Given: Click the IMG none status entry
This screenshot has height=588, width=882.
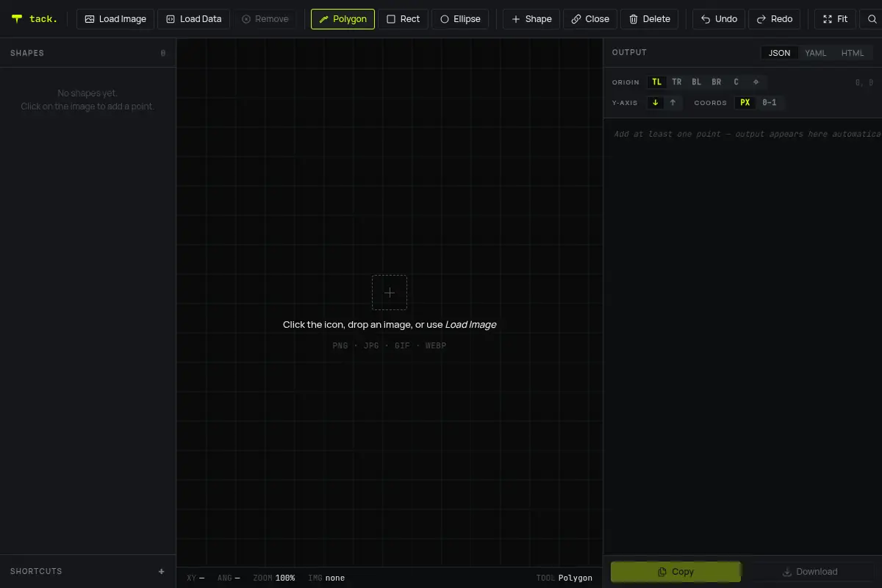Looking at the screenshot, I should click(326, 578).
